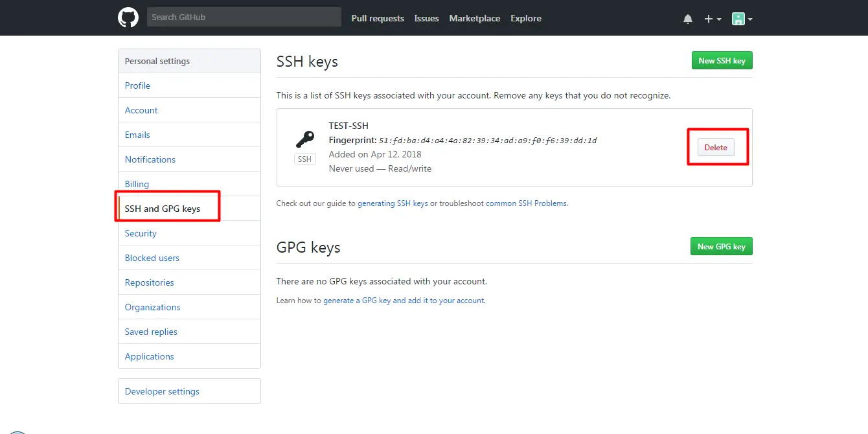The width and height of the screenshot is (868, 434).
Task: Open Developer settings
Action: 189,391
